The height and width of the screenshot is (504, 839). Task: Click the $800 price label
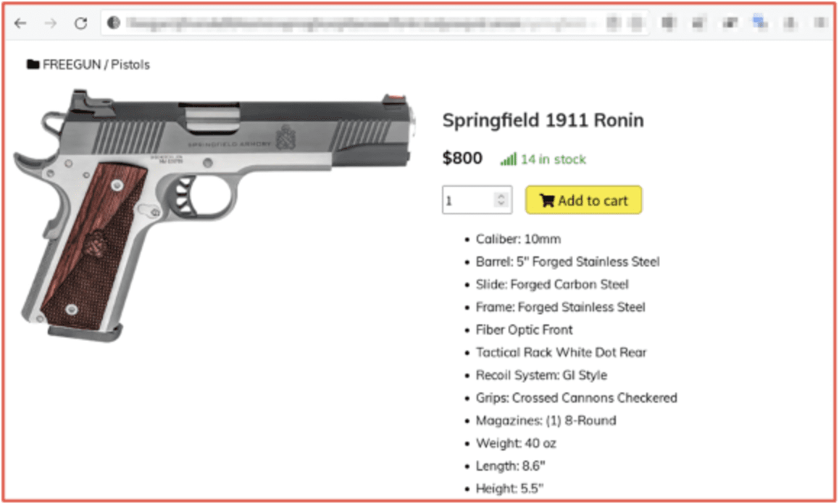point(462,159)
